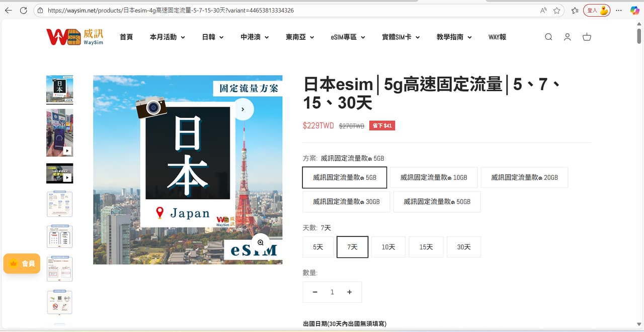Image resolution: width=644 pixels, height=332 pixels.
Task: Click the product title 日本esim heading
Action: point(433,93)
